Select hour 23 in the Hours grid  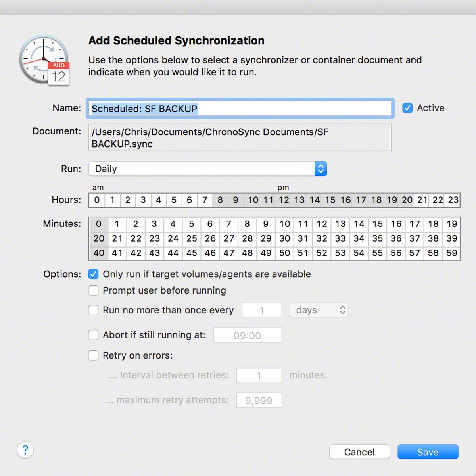coord(453,200)
